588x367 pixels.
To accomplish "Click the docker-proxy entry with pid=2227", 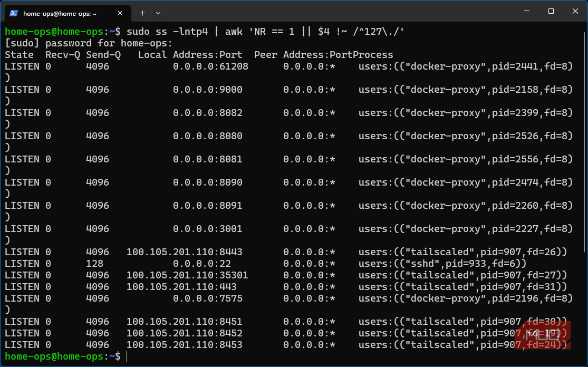I will [x=466, y=229].
